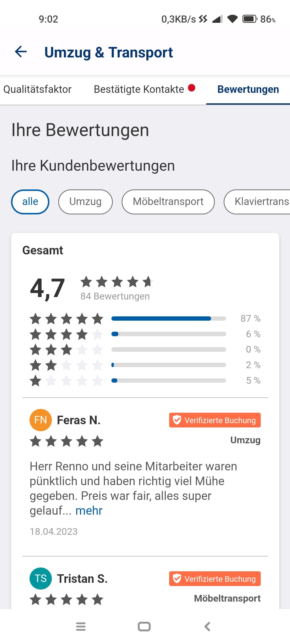Image resolution: width=290 pixels, height=644 pixels.
Task: Select the 'Umzug' filter chip
Action: [85, 202]
